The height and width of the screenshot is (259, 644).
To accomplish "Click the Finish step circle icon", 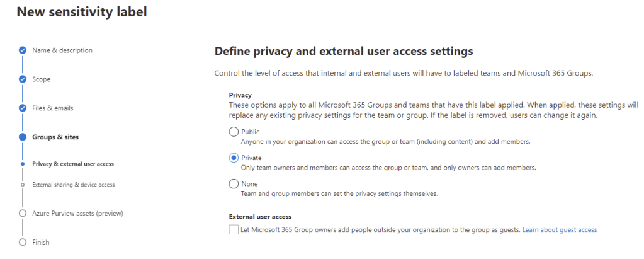I will 23,242.
